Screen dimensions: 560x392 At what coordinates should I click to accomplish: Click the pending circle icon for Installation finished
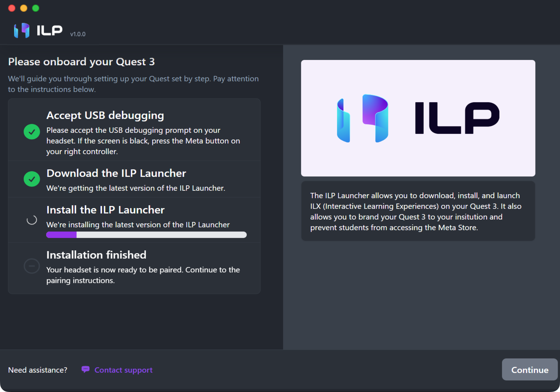coord(32,266)
